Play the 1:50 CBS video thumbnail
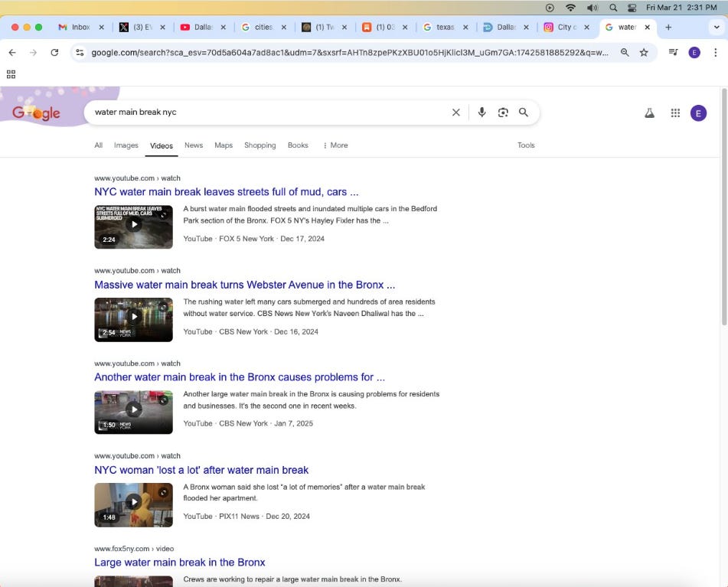728x587 pixels. click(133, 412)
